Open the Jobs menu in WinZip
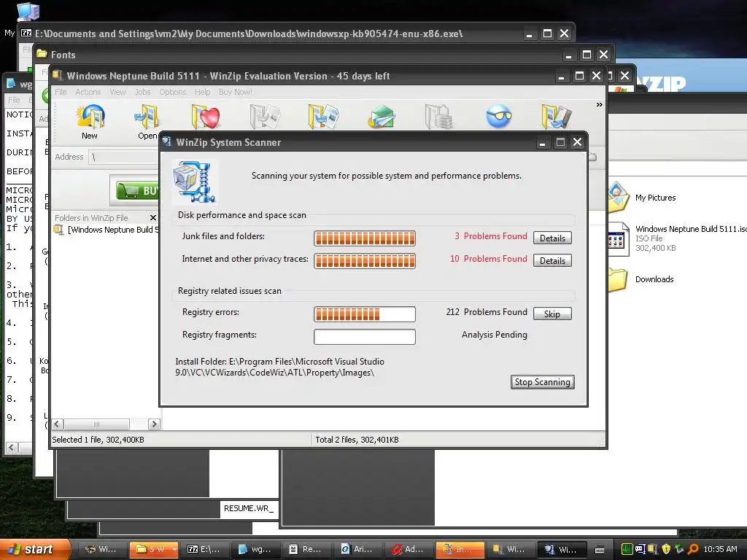 (x=142, y=92)
